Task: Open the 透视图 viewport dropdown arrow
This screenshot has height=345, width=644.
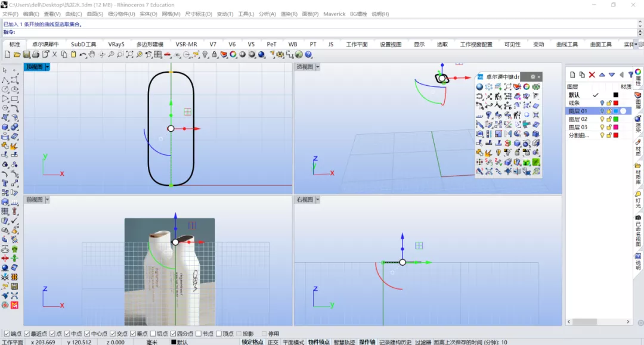Action: pos(317,67)
